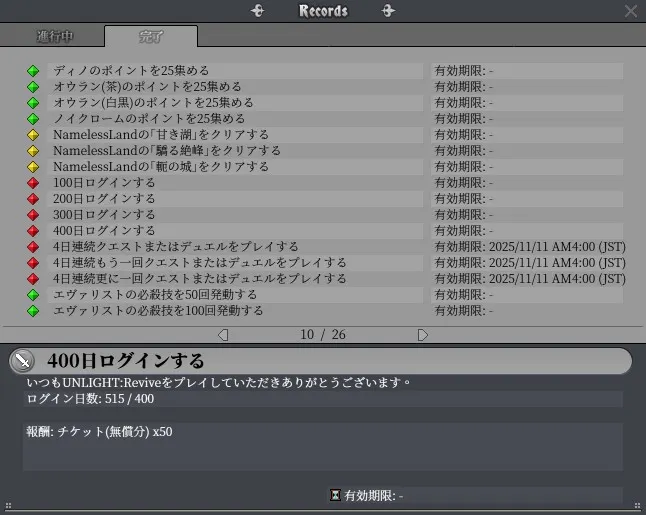The image size is (646, 515).
Task: Click the reward text チケット(無償分) x50
Action: click(115, 432)
